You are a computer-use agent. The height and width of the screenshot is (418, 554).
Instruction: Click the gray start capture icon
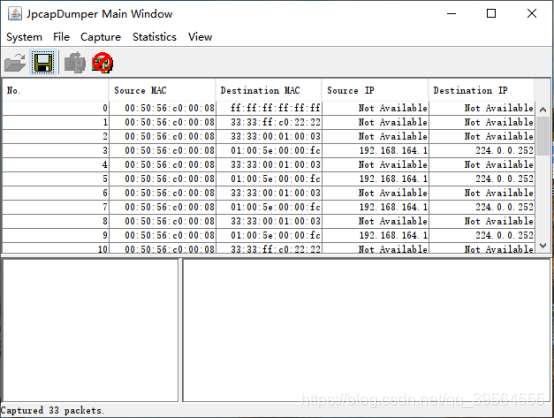[x=75, y=63]
